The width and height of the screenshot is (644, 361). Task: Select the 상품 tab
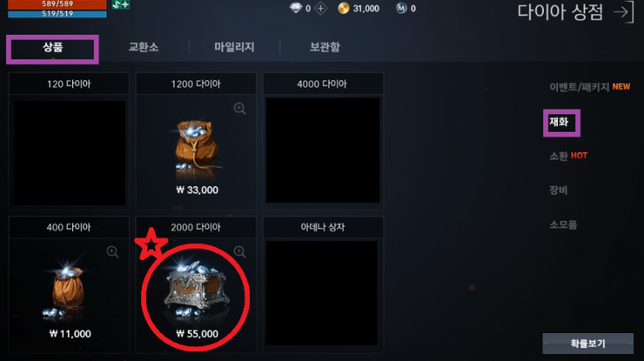[52, 47]
